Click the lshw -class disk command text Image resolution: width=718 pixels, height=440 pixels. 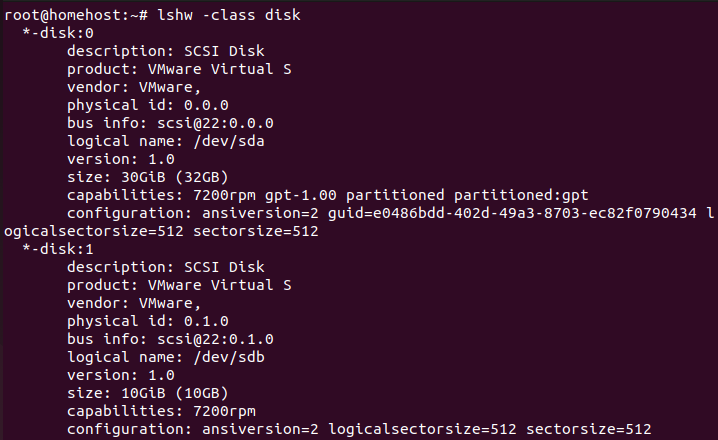pos(228,15)
